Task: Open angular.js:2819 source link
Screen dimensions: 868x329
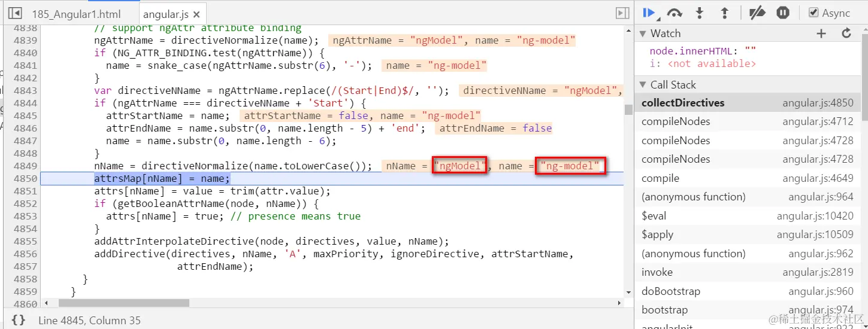Action: click(x=818, y=272)
